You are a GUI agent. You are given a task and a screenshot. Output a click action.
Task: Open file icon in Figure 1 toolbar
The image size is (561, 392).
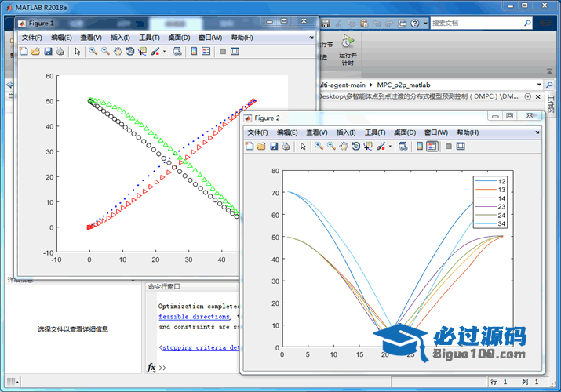[x=36, y=52]
